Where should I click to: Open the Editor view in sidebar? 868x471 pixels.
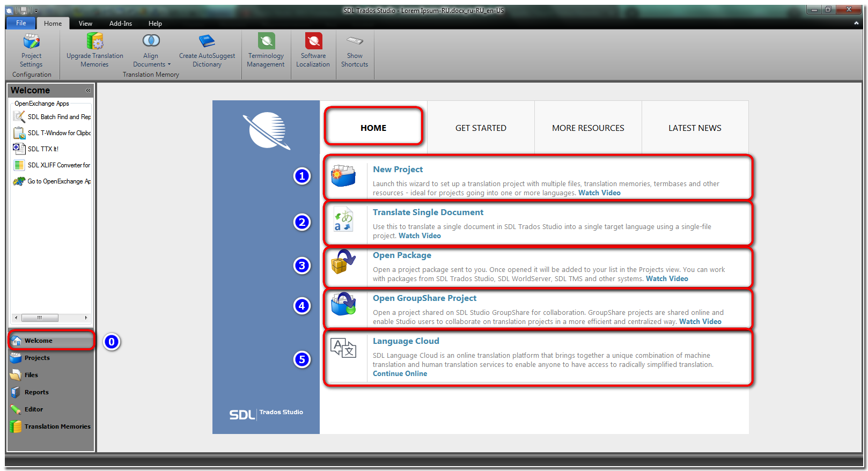tap(33, 409)
